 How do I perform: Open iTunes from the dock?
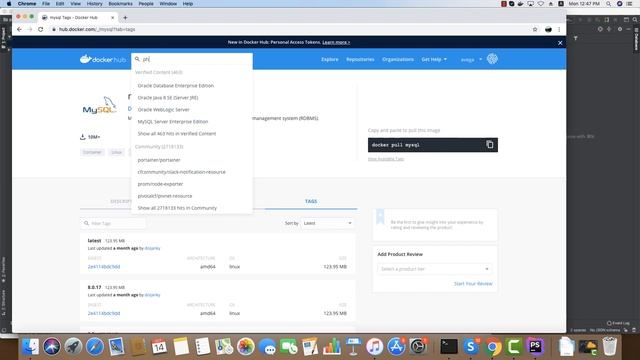(374, 347)
